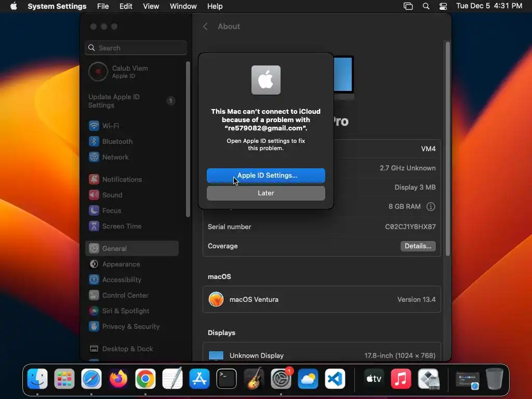This screenshot has width=532, height=399.
Task: Click the serial number C02CJ1Y8HX87
Action: pyautogui.click(x=410, y=227)
